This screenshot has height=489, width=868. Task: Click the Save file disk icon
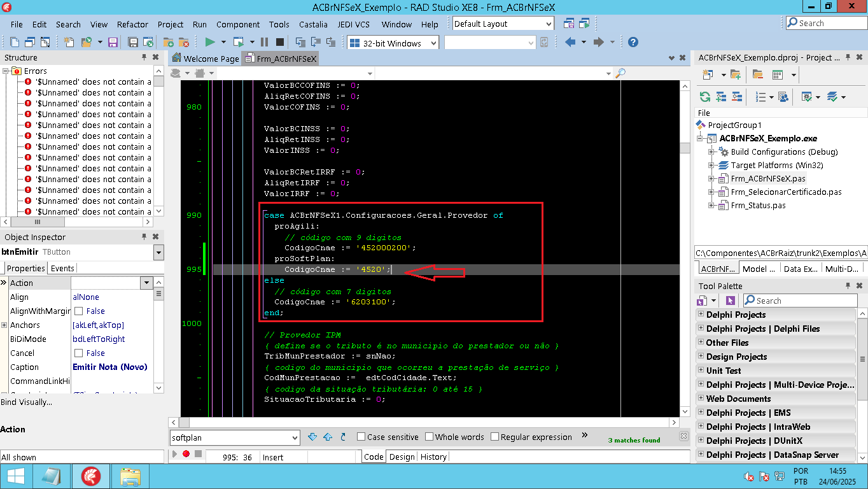pos(113,42)
